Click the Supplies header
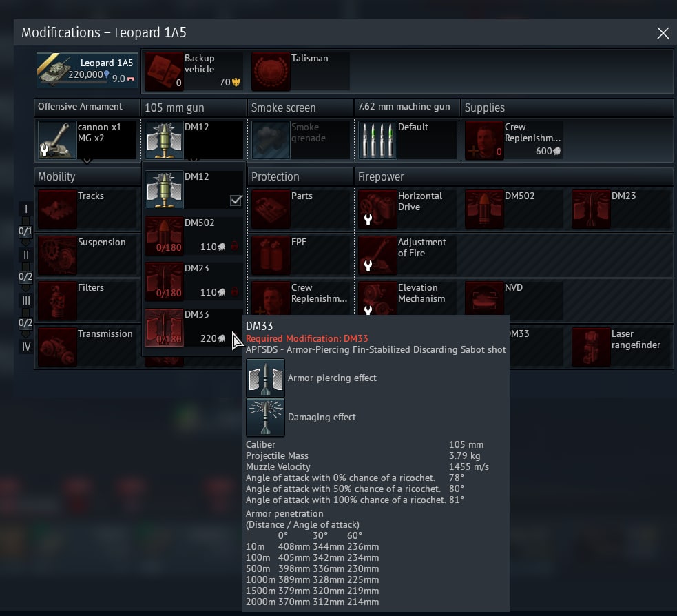 pos(567,107)
